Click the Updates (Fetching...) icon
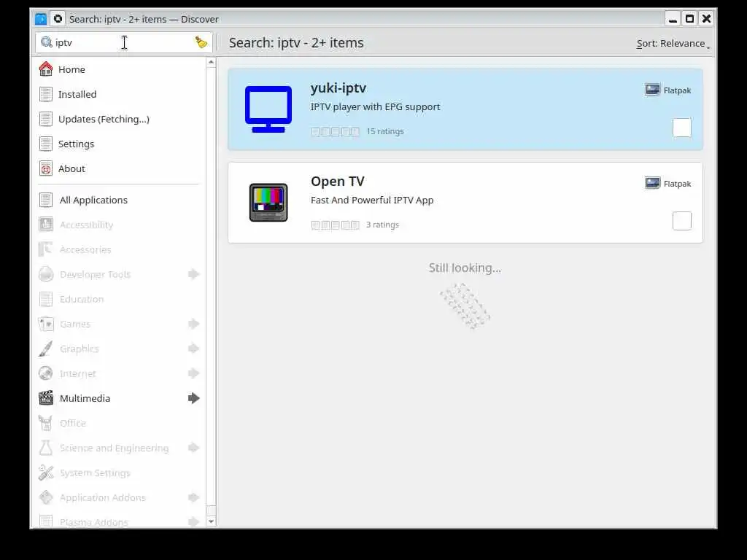Viewport: 747px width, 560px height. pos(46,119)
